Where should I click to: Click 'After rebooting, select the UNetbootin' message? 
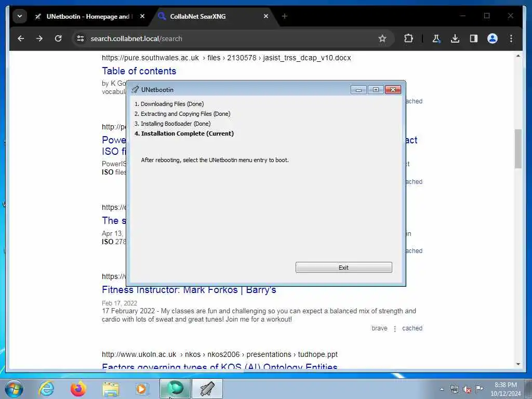215,160
